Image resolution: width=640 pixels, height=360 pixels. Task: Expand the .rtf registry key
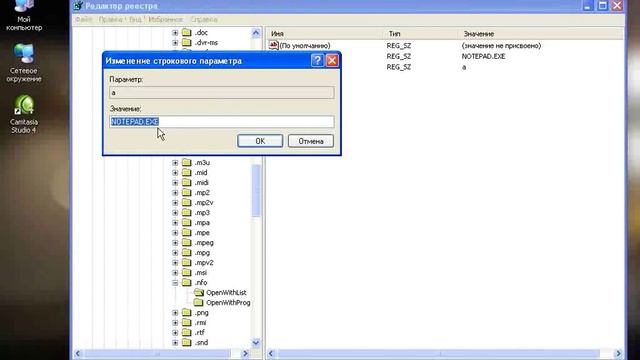click(175, 333)
